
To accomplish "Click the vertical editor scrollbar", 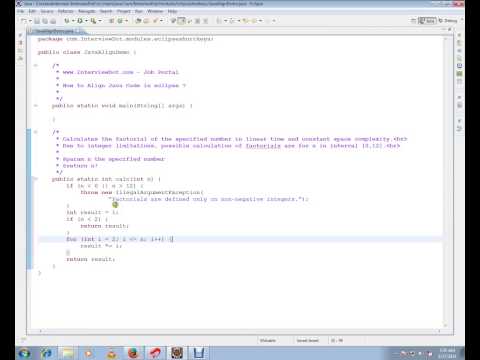I will [446, 182].
